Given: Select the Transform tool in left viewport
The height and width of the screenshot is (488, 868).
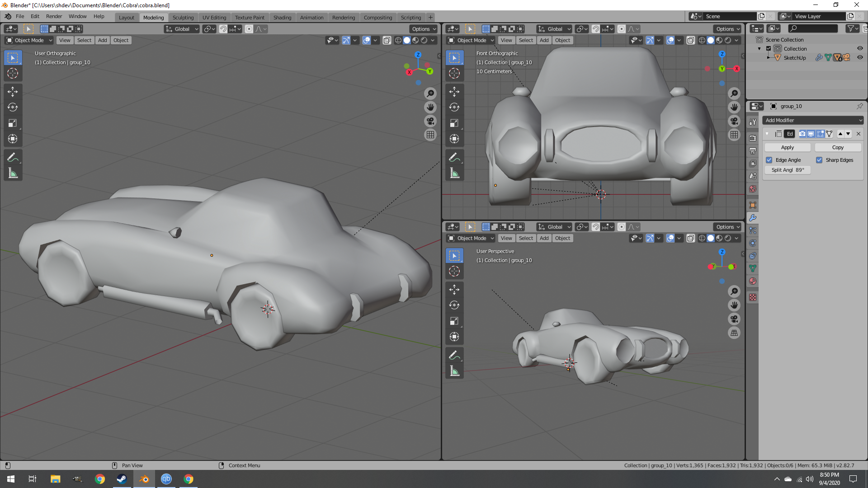Looking at the screenshot, I should click(x=13, y=139).
